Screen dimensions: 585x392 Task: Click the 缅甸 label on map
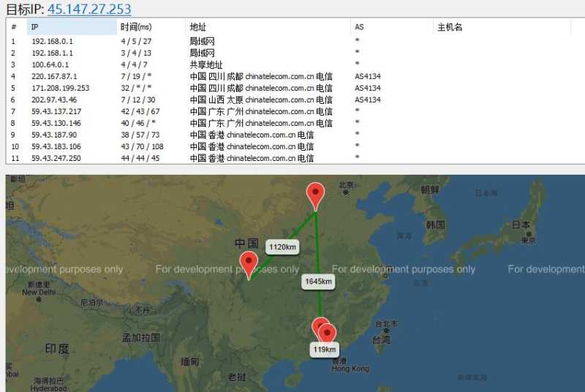click(x=190, y=361)
